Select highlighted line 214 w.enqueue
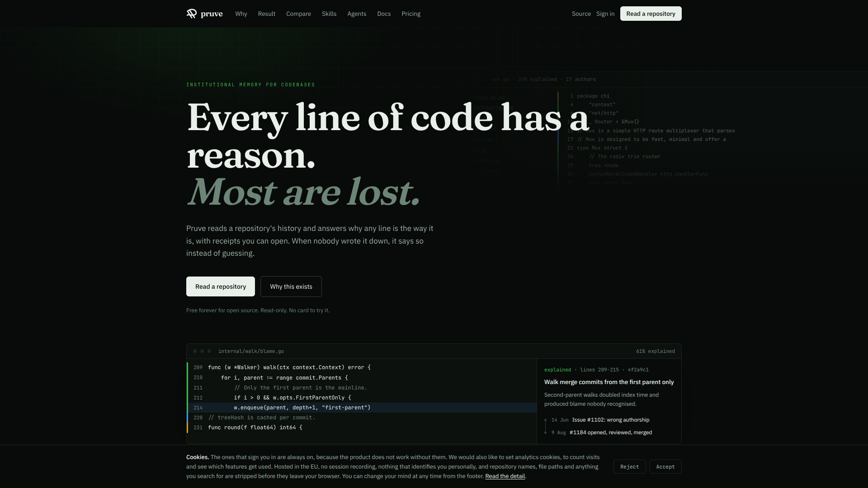 click(362, 408)
